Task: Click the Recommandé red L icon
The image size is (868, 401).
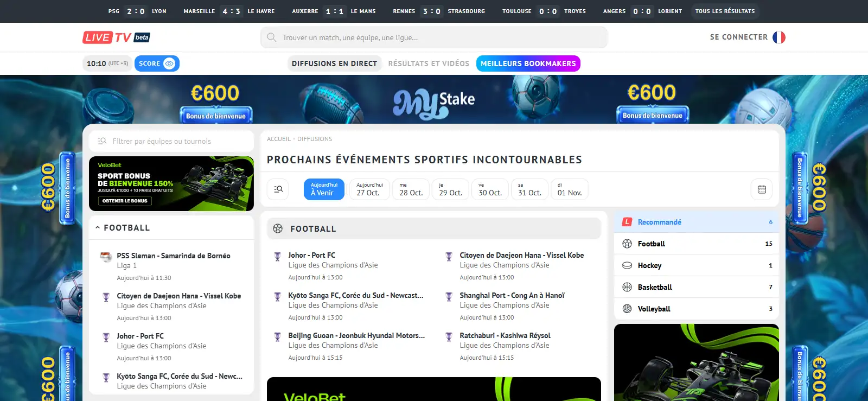Action: coord(627,222)
